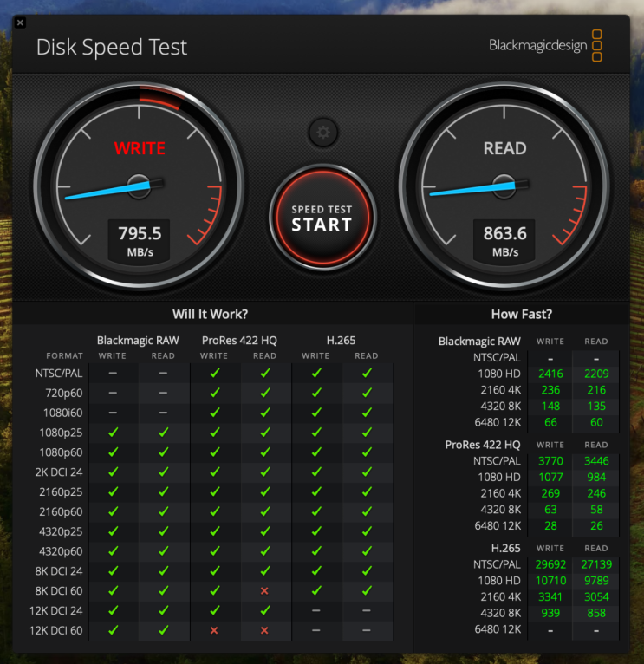
Task: Click the write gauge needle hub
Action: pyautogui.click(x=139, y=186)
